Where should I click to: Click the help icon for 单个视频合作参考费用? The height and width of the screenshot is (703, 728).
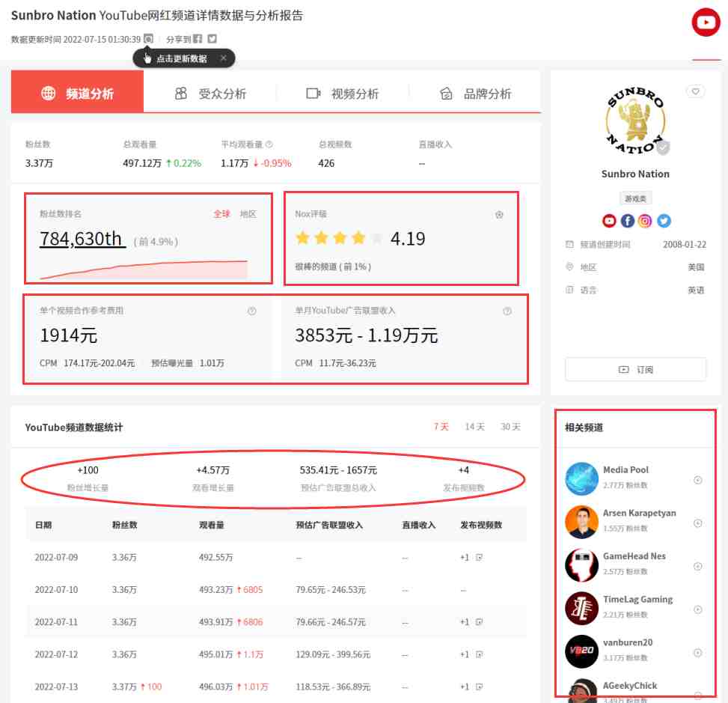pyautogui.click(x=251, y=311)
